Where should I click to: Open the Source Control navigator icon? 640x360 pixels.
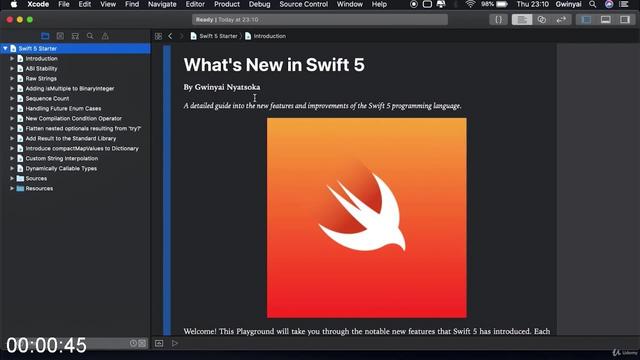60,36
